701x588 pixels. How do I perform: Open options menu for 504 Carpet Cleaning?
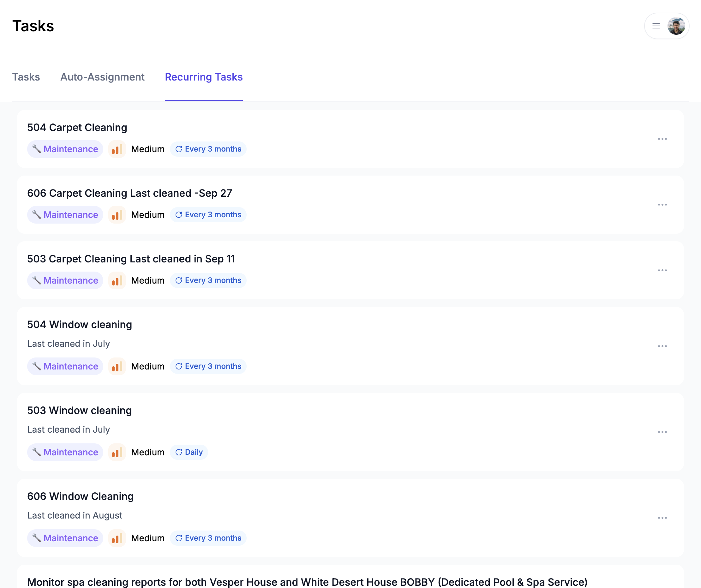pos(662,139)
